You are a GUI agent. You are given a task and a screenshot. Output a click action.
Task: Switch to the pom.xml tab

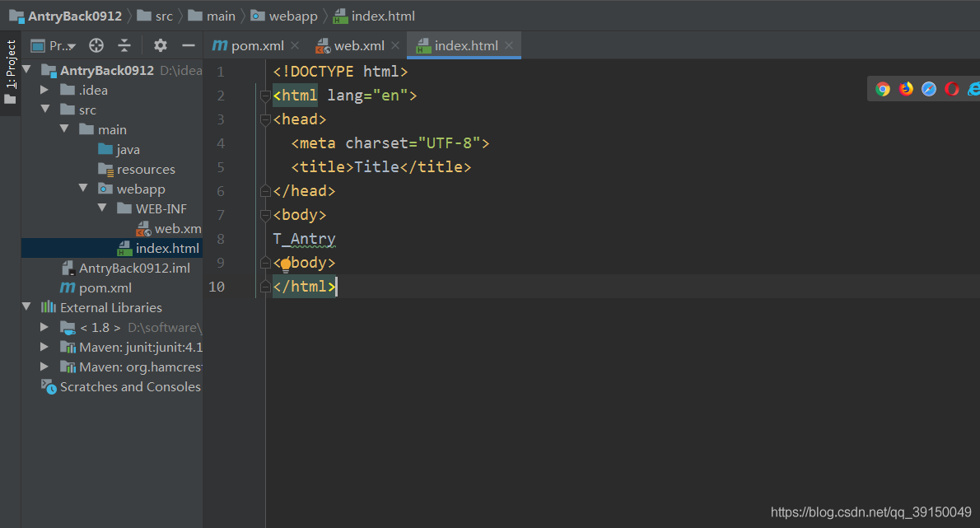point(249,45)
